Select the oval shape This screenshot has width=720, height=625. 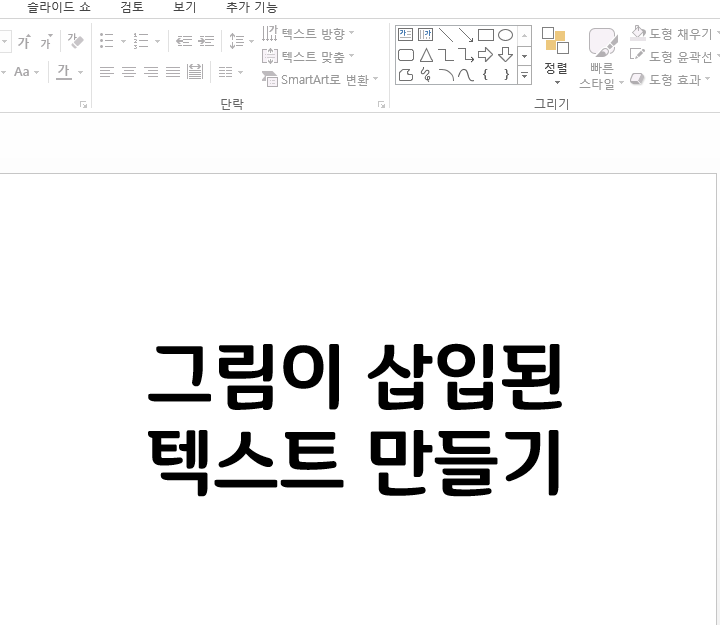point(506,35)
